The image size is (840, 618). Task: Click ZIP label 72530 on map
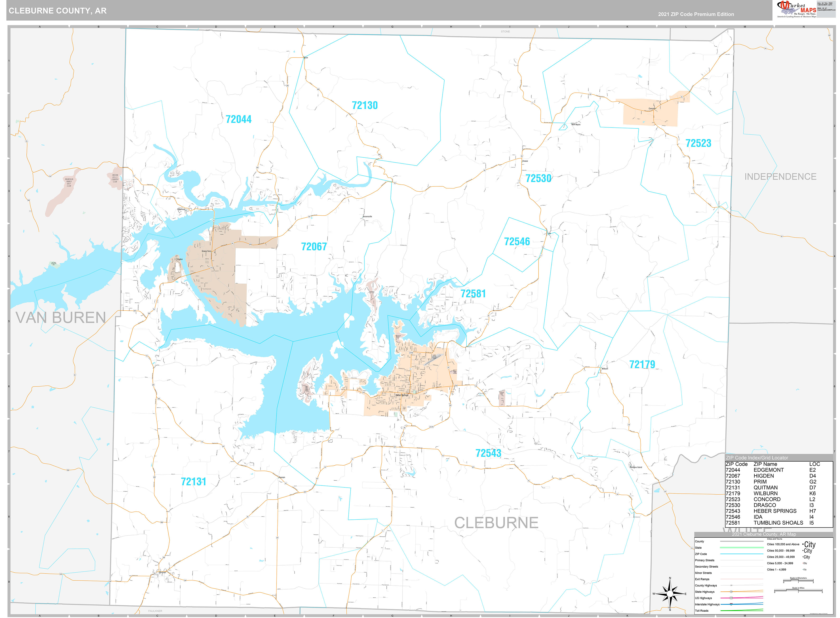coord(539,179)
